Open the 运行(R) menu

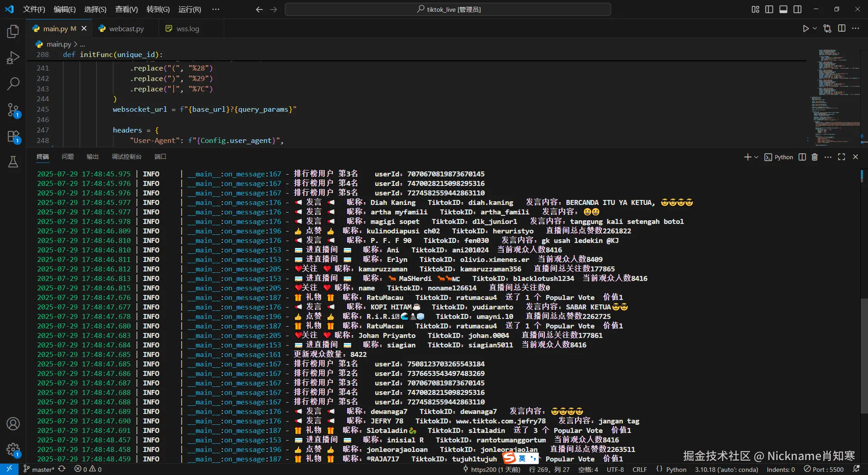189,9
